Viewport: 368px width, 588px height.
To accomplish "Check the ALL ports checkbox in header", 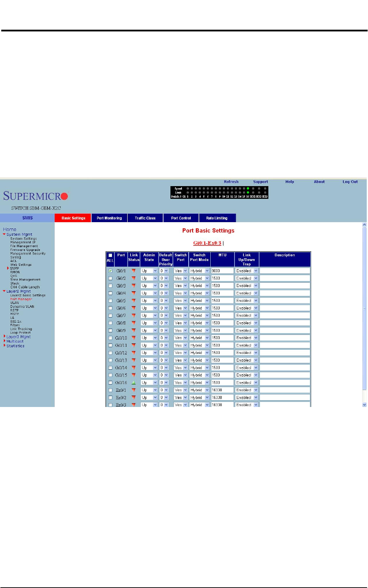I will pos(110,255).
